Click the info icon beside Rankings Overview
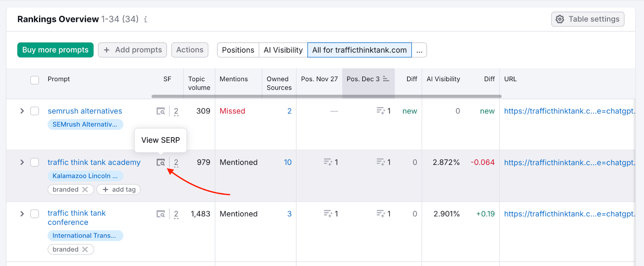Viewport: 644px width, 266px height. [146, 19]
